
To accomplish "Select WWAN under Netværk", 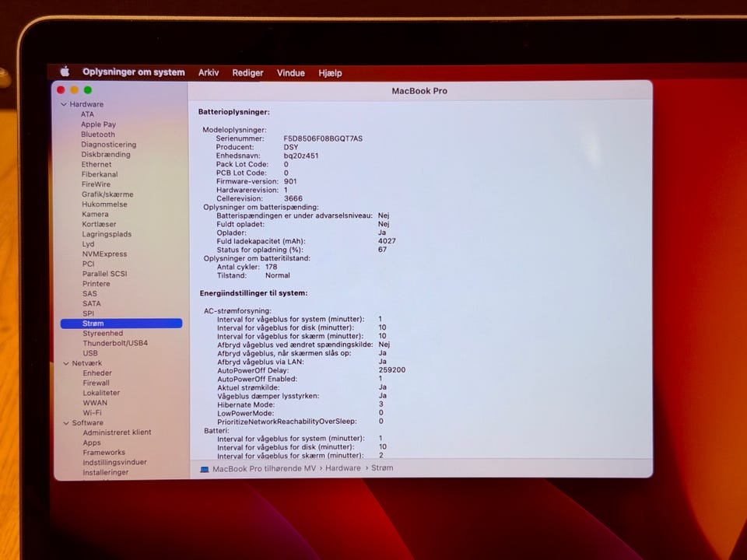I will coord(95,403).
